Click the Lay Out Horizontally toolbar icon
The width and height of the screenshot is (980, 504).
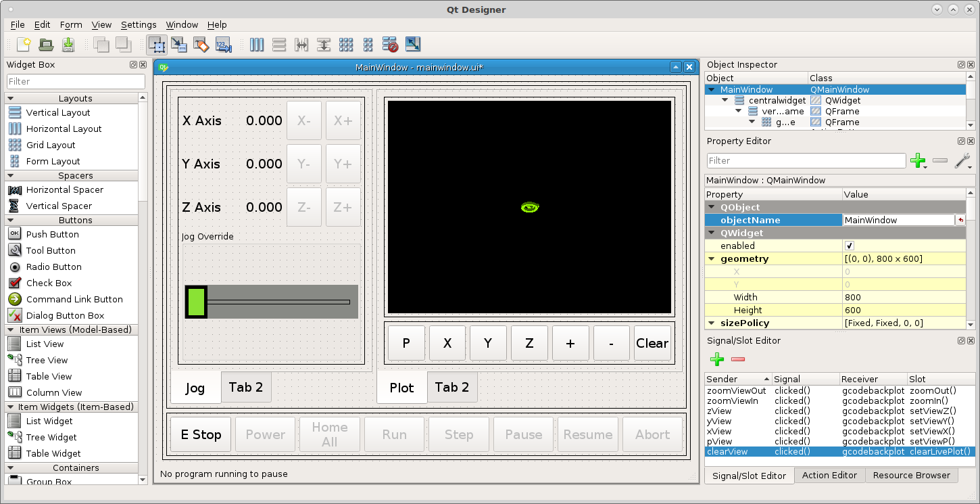tap(257, 45)
